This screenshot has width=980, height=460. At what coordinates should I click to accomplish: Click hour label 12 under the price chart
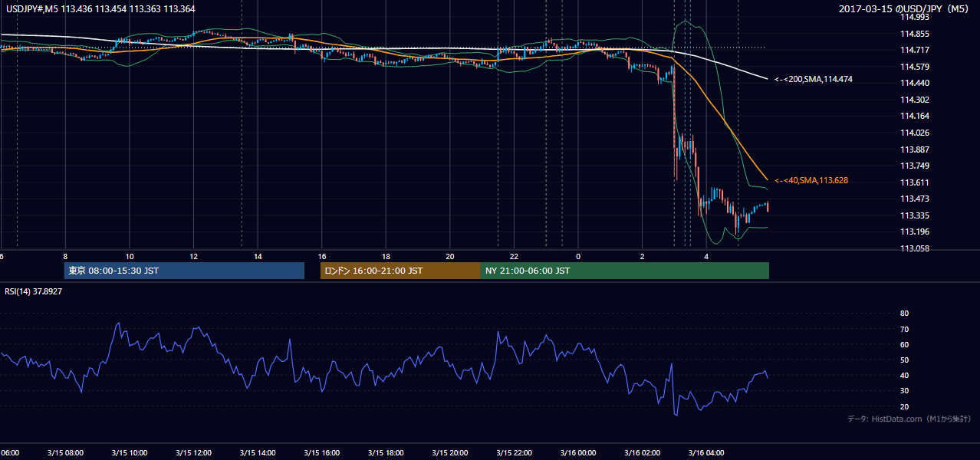pos(193,256)
